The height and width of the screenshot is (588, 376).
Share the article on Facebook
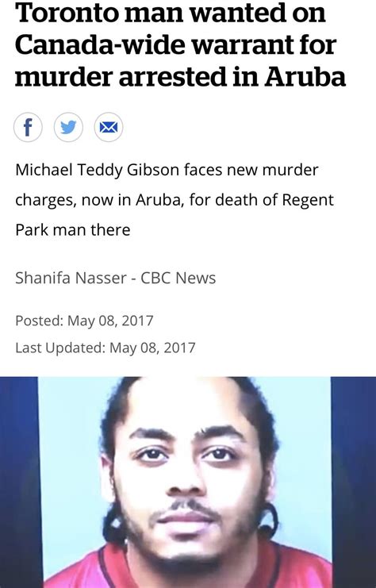[x=28, y=127]
